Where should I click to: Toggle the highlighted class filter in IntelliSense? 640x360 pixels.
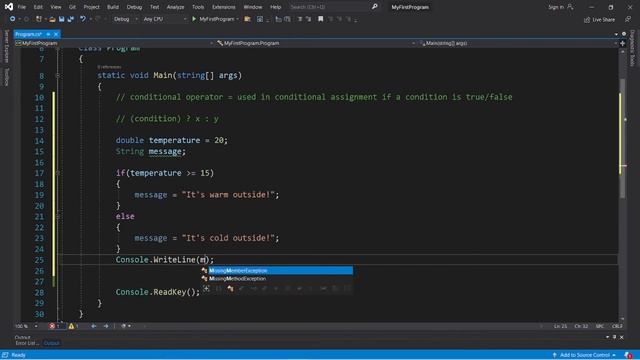(231, 289)
